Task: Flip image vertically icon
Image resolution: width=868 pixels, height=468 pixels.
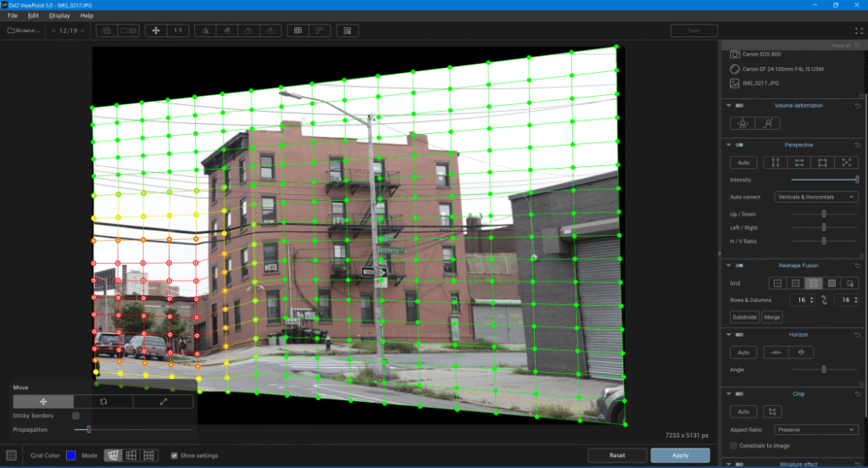Action: click(227, 31)
